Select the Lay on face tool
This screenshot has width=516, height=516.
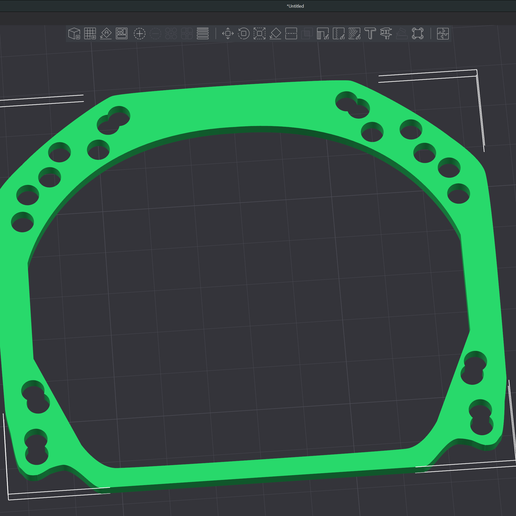[x=275, y=34]
